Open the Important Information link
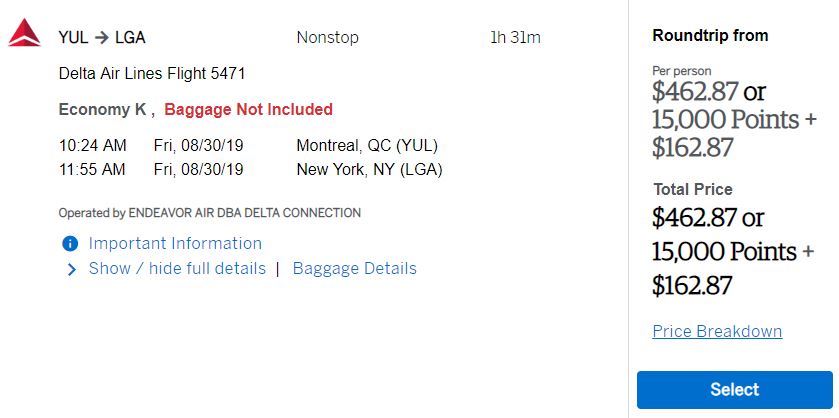 tap(175, 244)
